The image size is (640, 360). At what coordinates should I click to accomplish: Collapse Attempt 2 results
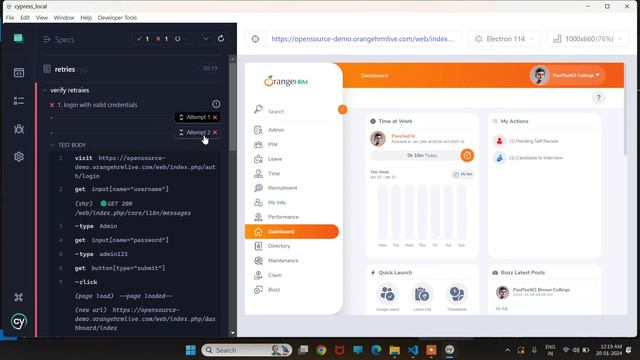pyautogui.click(x=198, y=132)
